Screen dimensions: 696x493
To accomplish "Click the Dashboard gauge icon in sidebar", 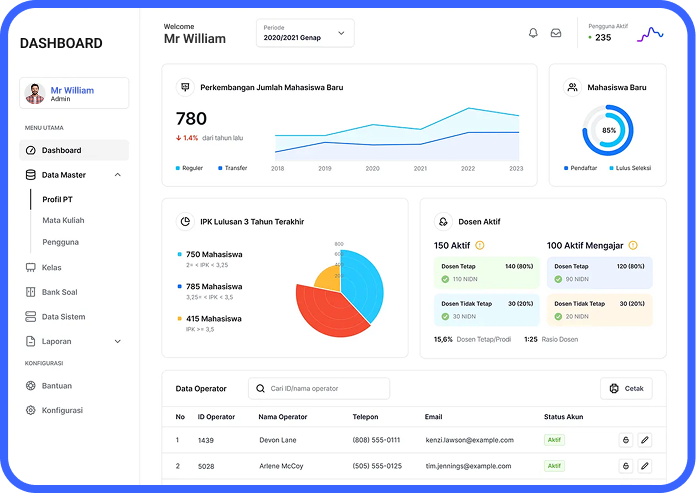I will 31,150.
